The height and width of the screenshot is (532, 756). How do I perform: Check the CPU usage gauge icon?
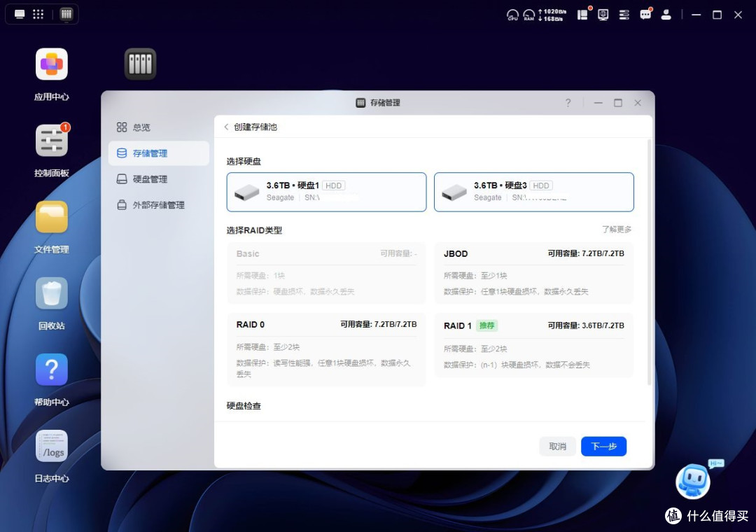coord(512,15)
